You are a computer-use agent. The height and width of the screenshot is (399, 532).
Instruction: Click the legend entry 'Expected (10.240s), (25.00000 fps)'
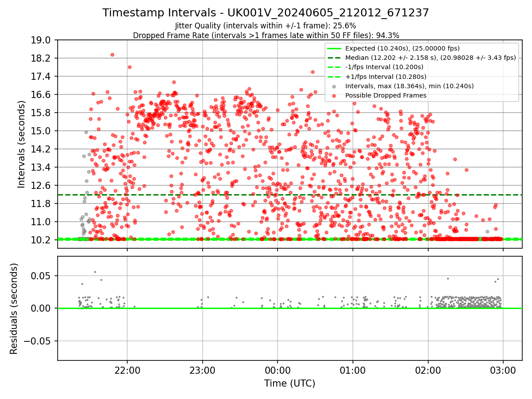403,48
